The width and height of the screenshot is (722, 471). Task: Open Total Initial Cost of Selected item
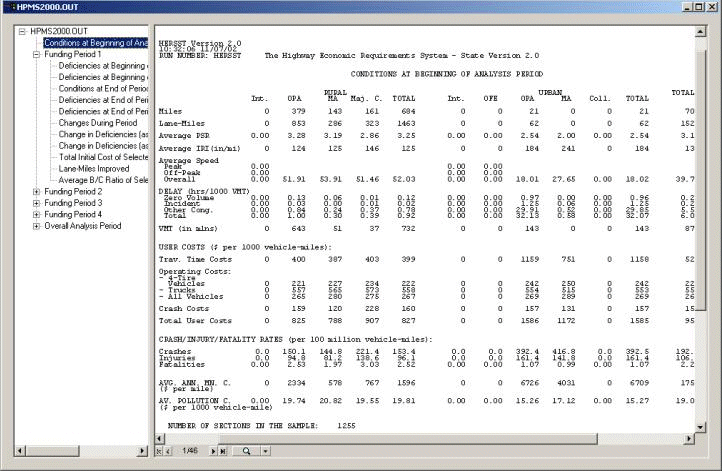[x=103, y=157]
